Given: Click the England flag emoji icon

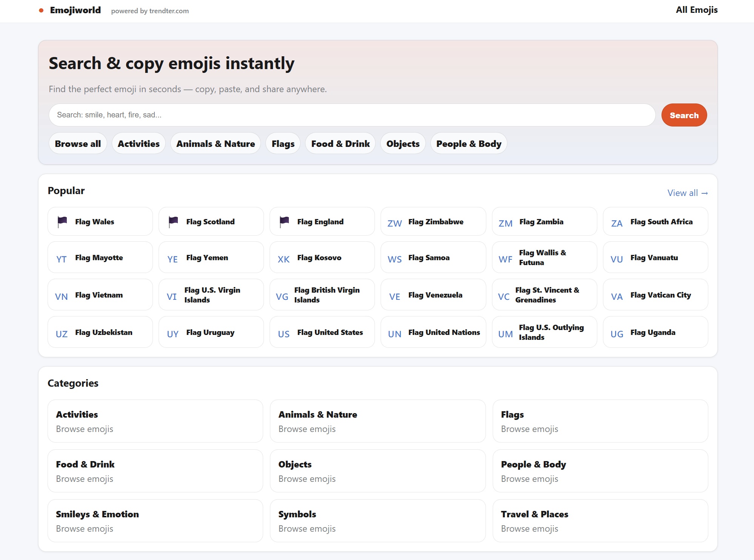Looking at the screenshot, I should (x=284, y=222).
